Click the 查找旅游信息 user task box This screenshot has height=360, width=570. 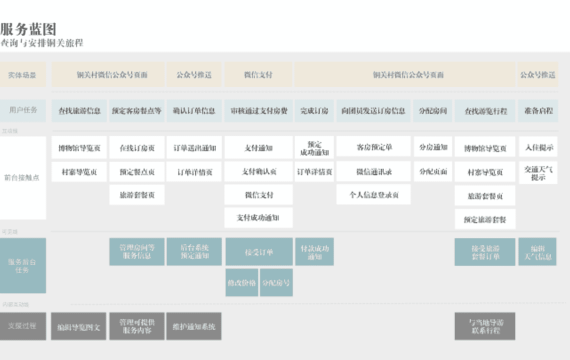pyautogui.click(x=79, y=111)
